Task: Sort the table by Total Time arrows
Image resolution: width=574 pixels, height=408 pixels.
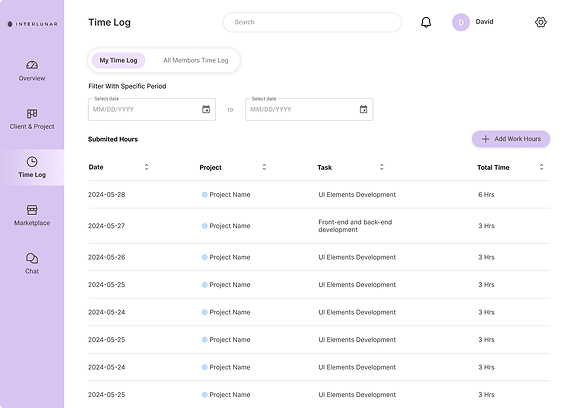Action: pos(541,167)
